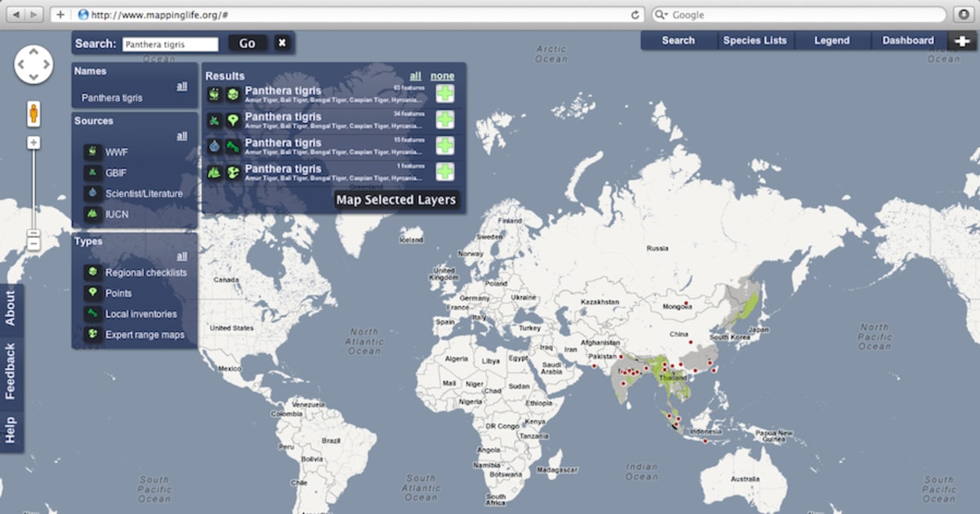The image size is (980, 514).
Task: Click the Regional checklists type icon
Action: (x=92, y=273)
